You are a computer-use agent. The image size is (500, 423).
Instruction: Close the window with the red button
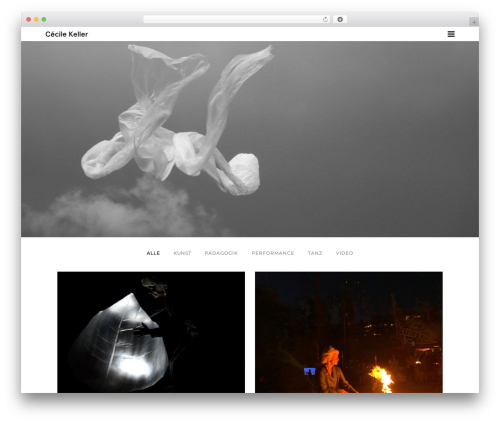pyautogui.click(x=29, y=20)
